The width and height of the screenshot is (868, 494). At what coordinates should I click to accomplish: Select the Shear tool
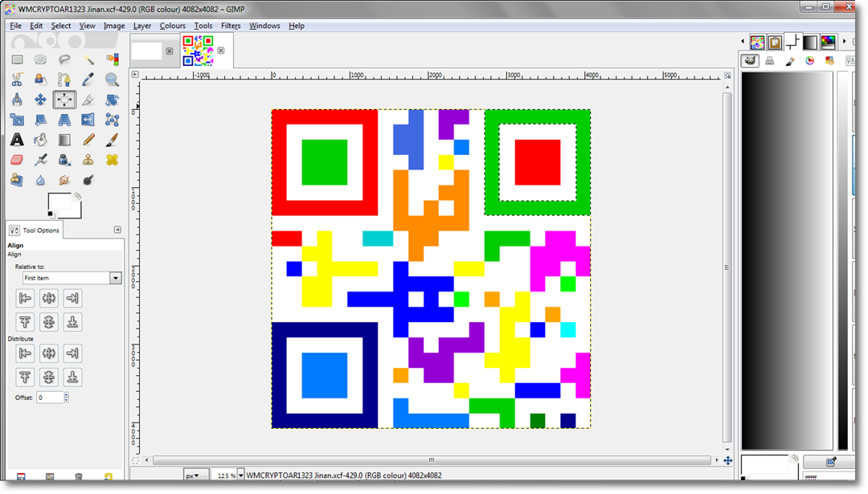(40, 120)
